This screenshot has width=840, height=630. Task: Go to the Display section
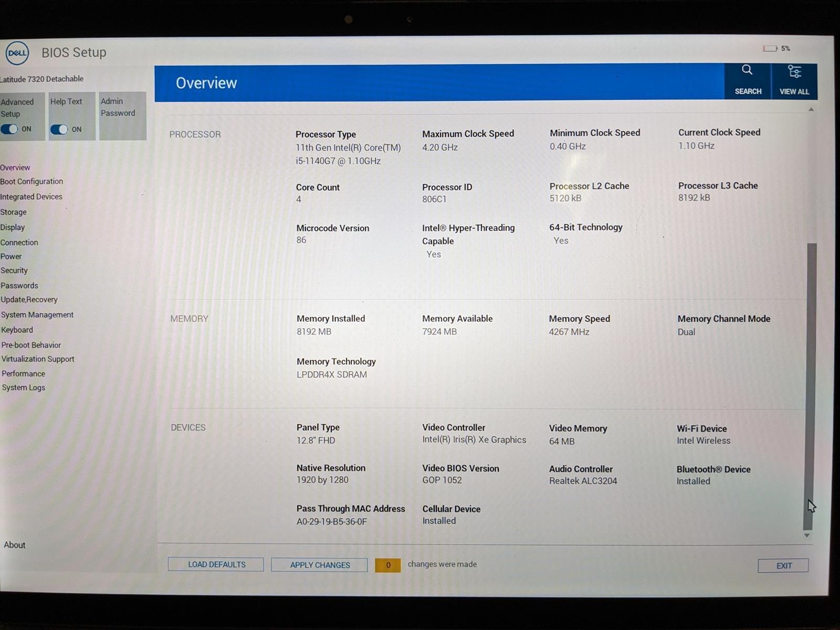click(x=13, y=227)
